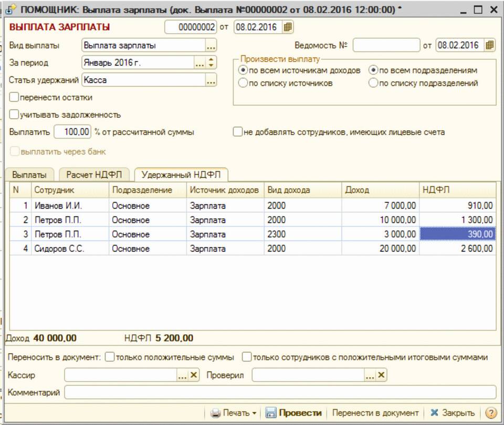The image size is (504, 425).
Task: Open selection for За период field
Action: coord(199,63)
